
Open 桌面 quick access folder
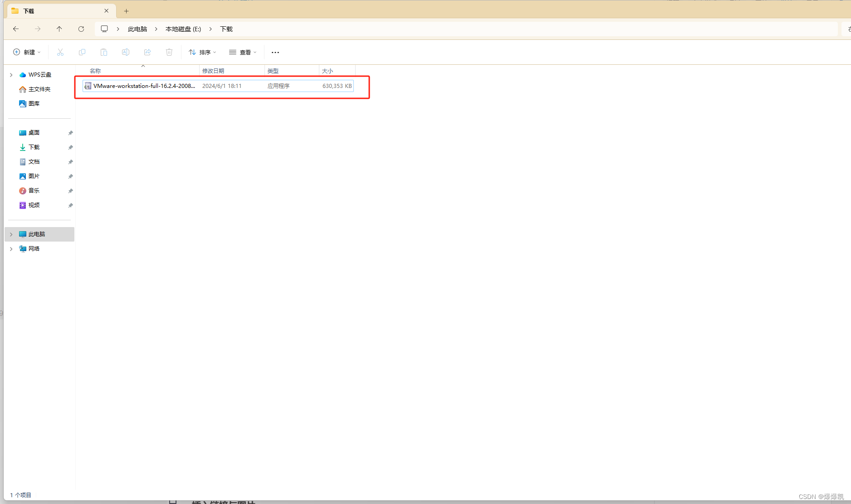tap(34, 133)
